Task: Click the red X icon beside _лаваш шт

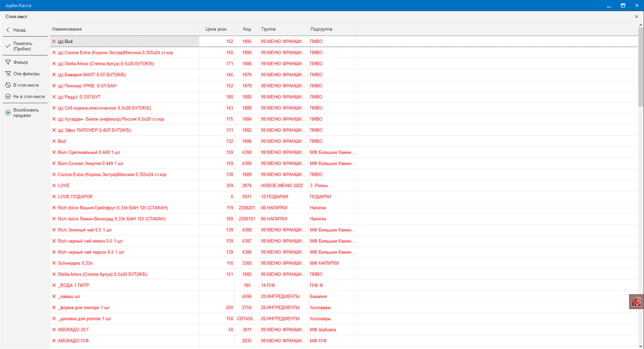Action: pos(54,296)
